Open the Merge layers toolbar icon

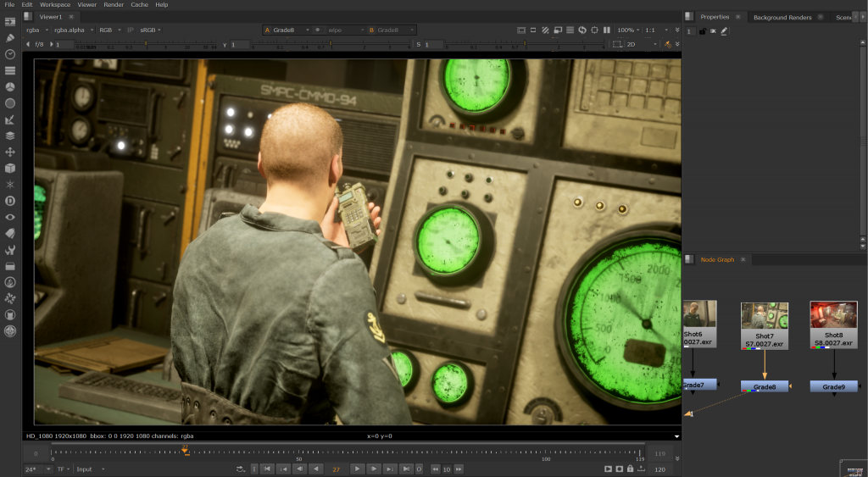click(10, 136)
